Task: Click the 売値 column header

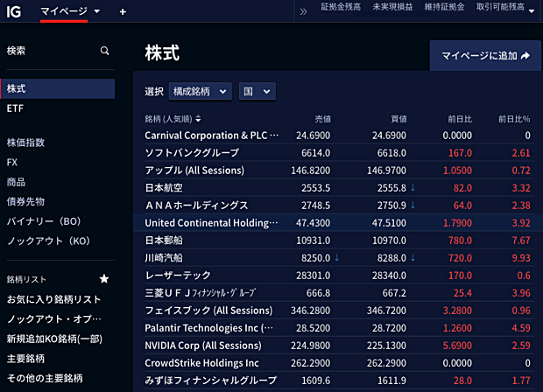Action: (322, 119)
